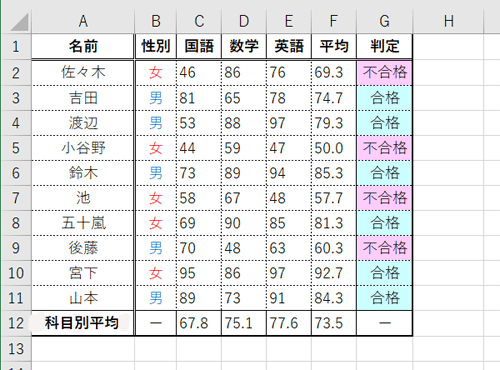This screenshot has height=370, width=500.
Task: Select row 1 header
Action: coord(16,46)
